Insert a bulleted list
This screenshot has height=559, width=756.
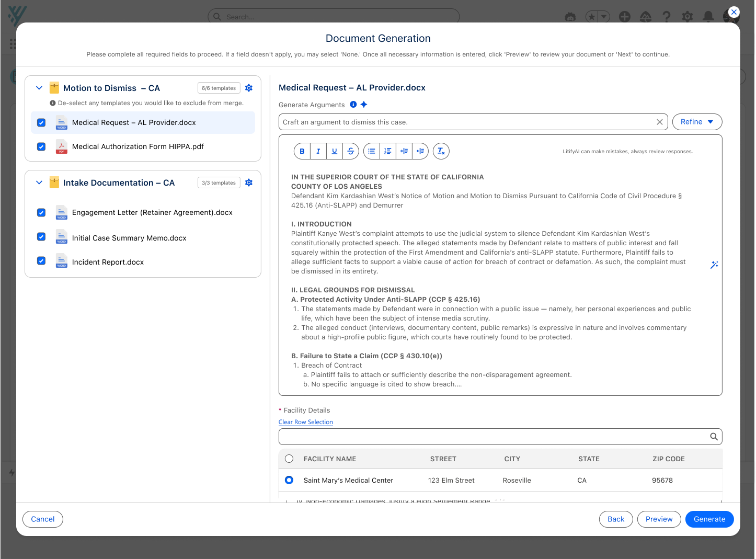(372, 151)
